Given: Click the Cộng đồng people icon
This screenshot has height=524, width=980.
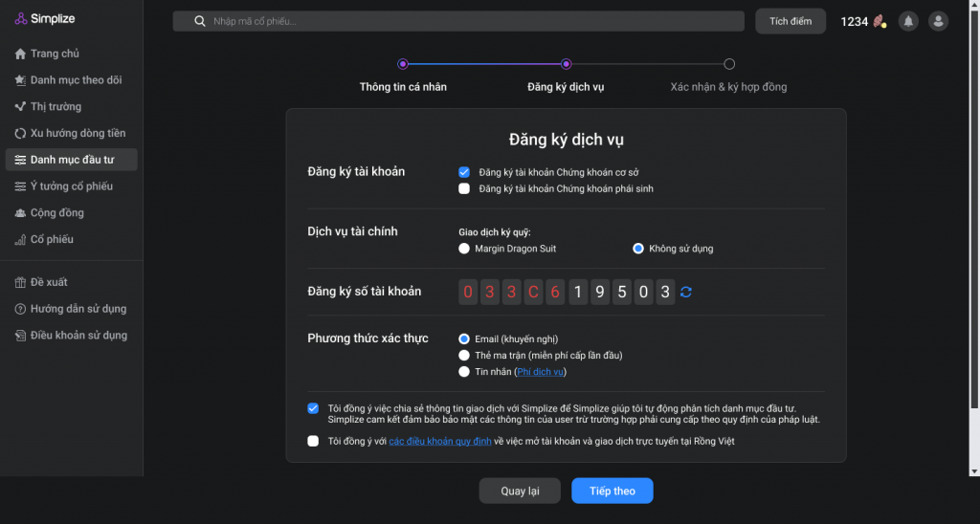Looking at the screenshot, I should tap(20, 213).
